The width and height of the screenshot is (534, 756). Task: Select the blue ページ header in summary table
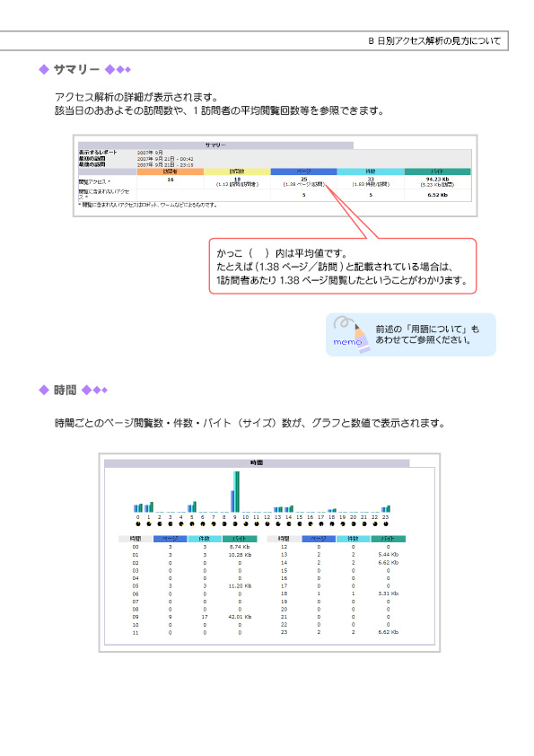[x=303, y=171]
